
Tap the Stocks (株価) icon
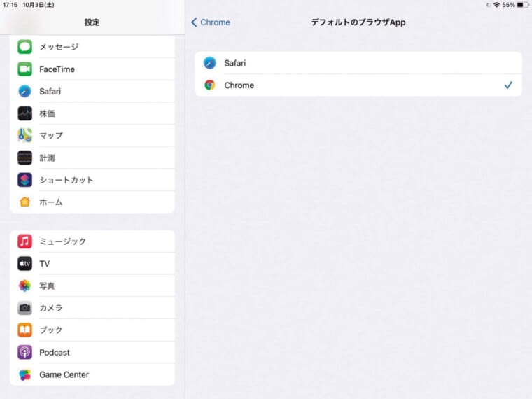click(x=25, y=113)
